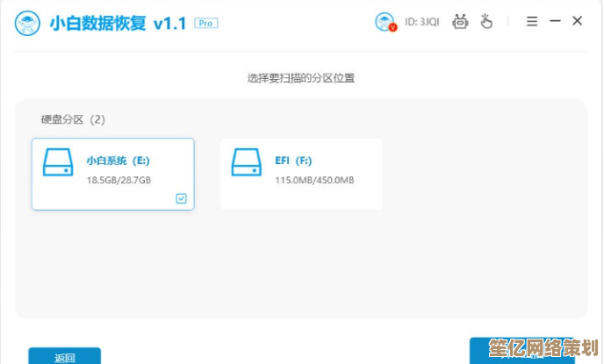The image size is (604, 364).
Task: Click the drive icon for EFI (F:)
Action: tap(246, 162)
